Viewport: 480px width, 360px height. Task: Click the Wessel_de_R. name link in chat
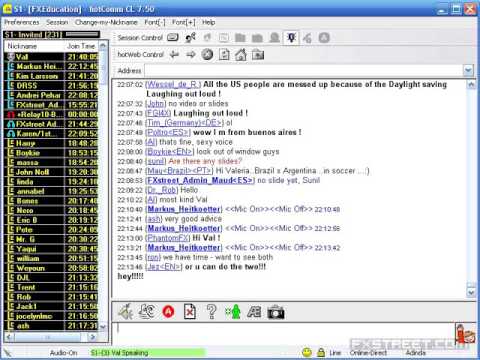(x=173, y=84)
